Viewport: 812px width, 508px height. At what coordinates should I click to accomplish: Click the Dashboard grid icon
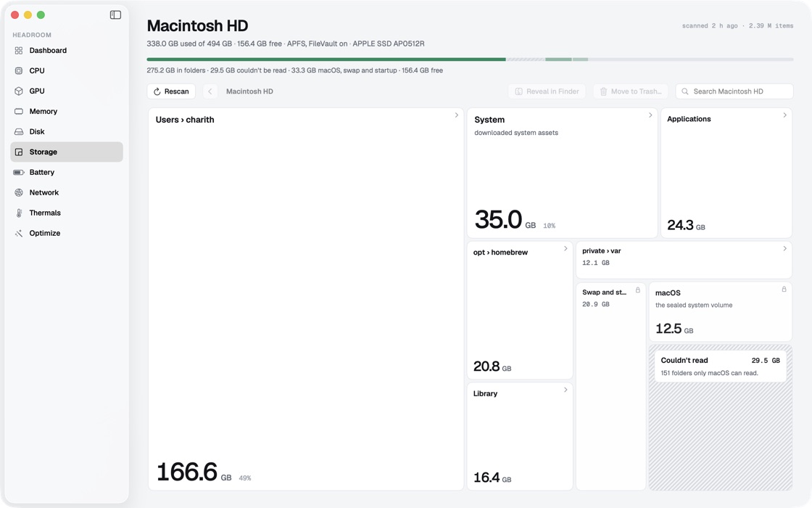(19, 50)
